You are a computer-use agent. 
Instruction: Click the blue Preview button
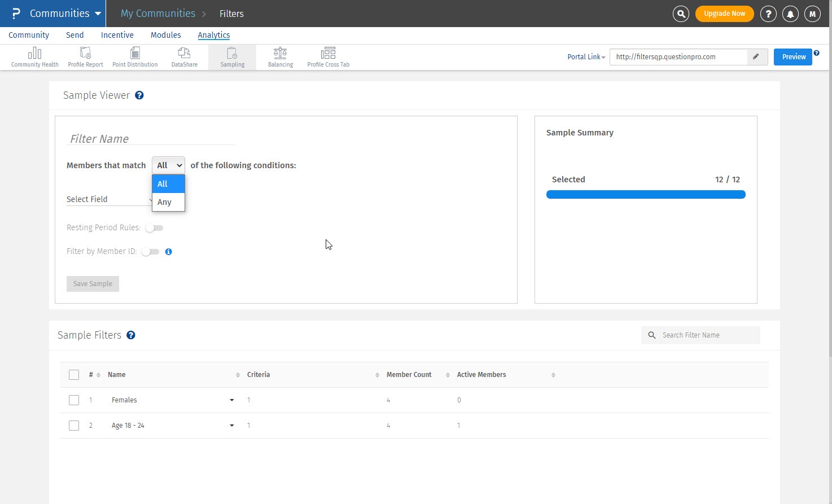click(x=793, y=57)
